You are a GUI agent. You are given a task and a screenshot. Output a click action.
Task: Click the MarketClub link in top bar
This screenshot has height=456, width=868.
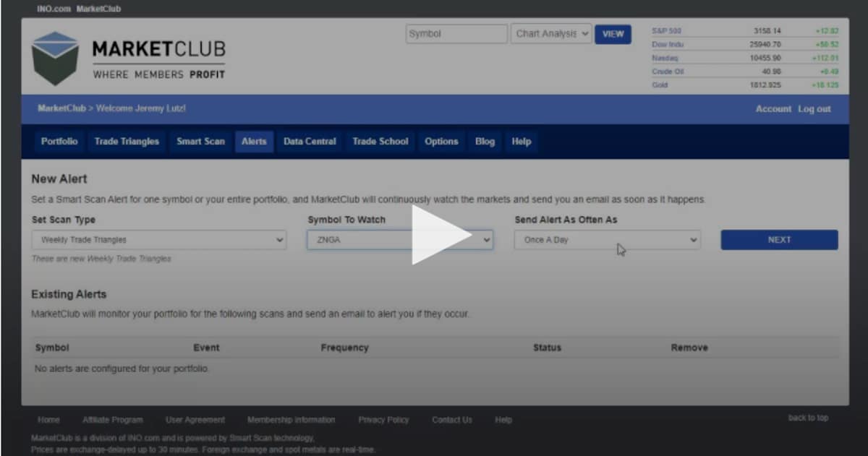click(x=98, y=9)
